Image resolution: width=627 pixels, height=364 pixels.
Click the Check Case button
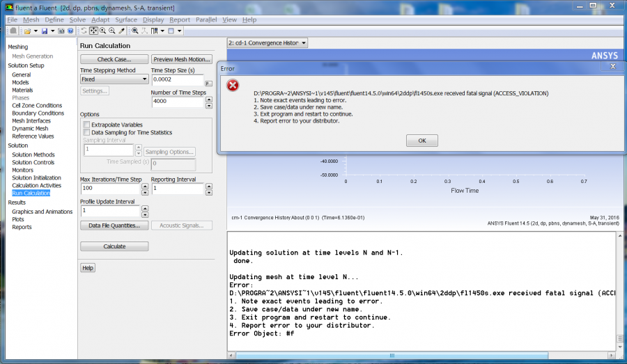click(114, 59)
